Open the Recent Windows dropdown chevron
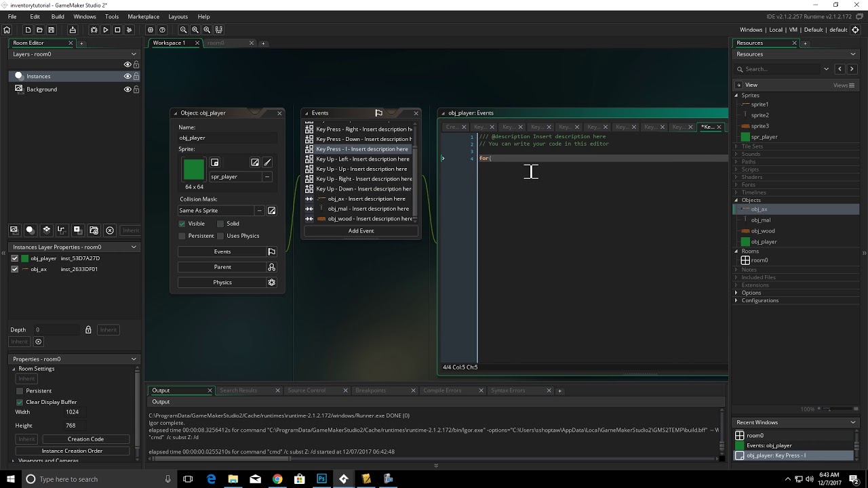This screenshot has height=488, width=868. coord(853,423)
